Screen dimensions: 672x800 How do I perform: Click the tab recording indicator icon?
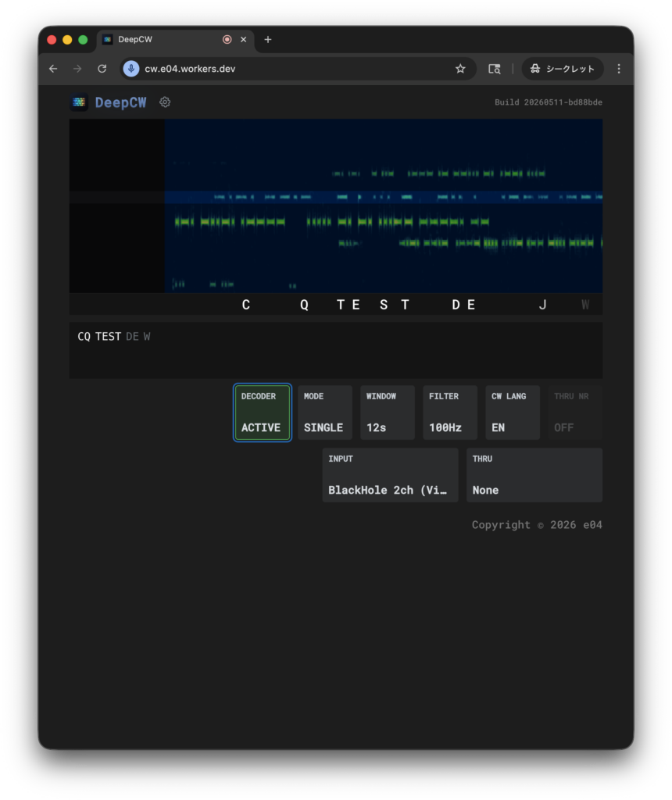click(x=227, y=39)
